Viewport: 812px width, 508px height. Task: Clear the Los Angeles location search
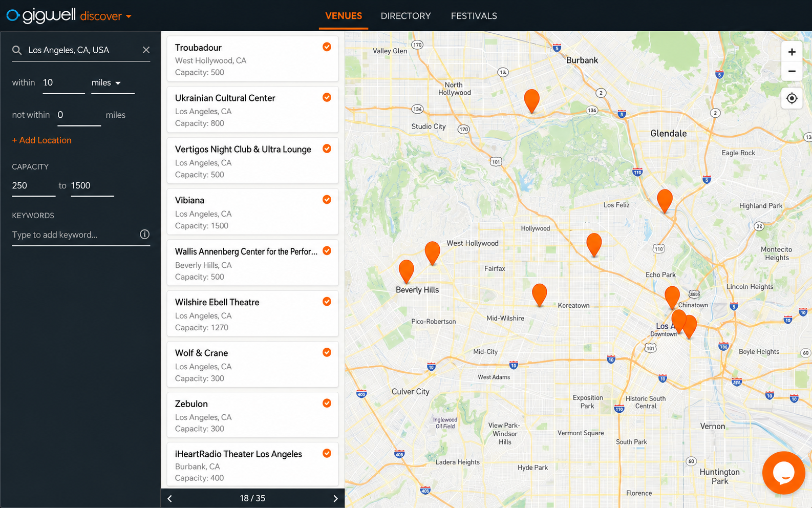pyautogui.click(x=146, y=50)
